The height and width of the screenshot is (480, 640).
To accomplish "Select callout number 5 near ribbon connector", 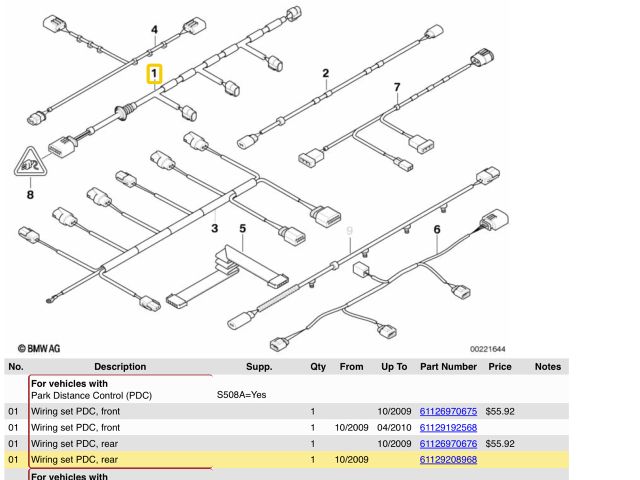I will pyautogui.click(x=241, y=230).
